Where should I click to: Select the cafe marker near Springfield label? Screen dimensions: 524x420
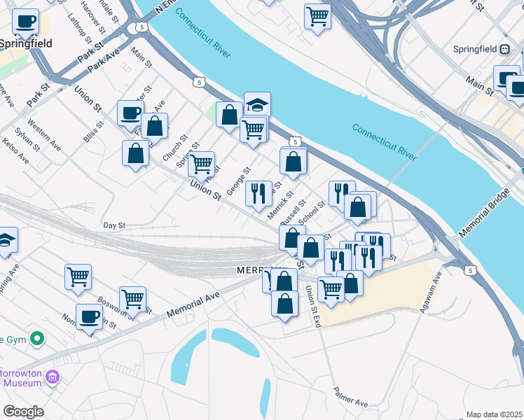click(x=26, y=22)
